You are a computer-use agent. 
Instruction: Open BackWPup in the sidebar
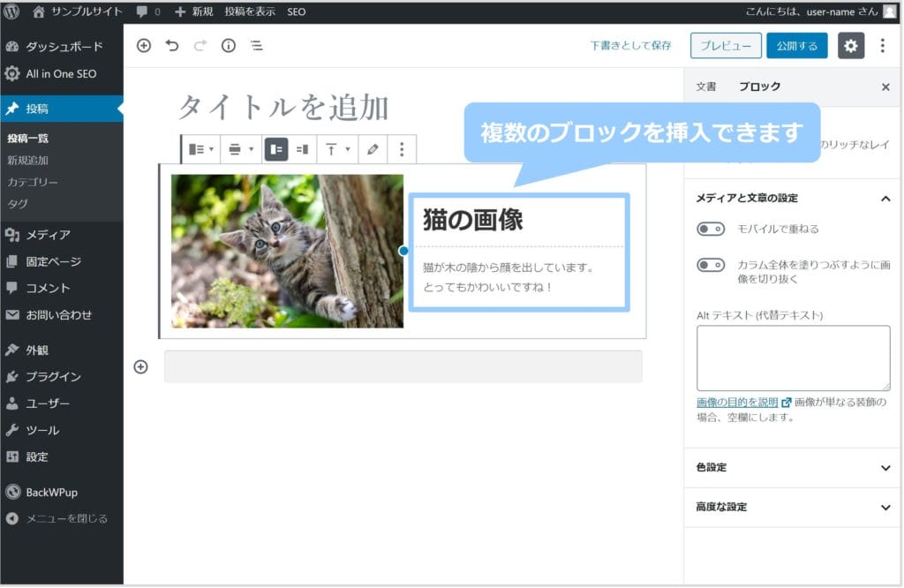[62, 493]
